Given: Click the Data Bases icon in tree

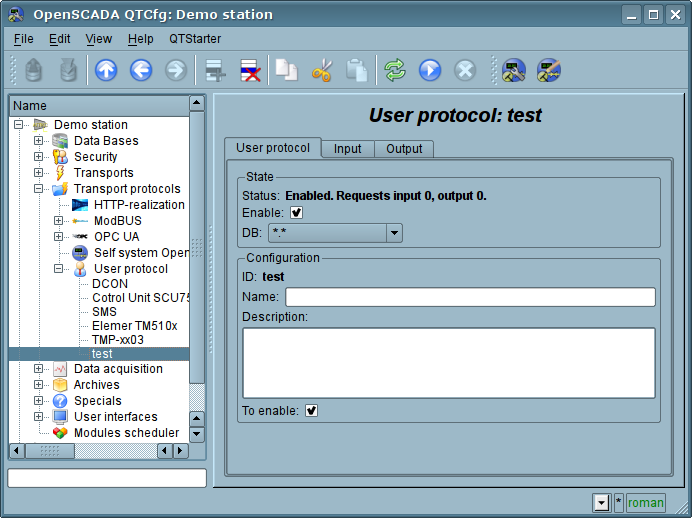Looking at the screenshot, I should [60, 141].
